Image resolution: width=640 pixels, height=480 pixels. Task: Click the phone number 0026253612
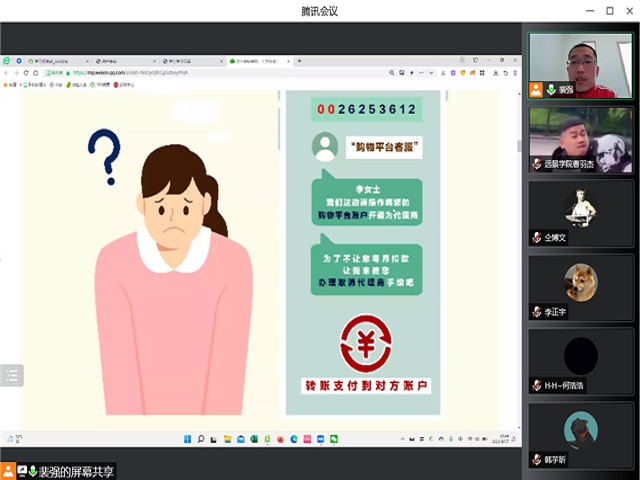366,109
